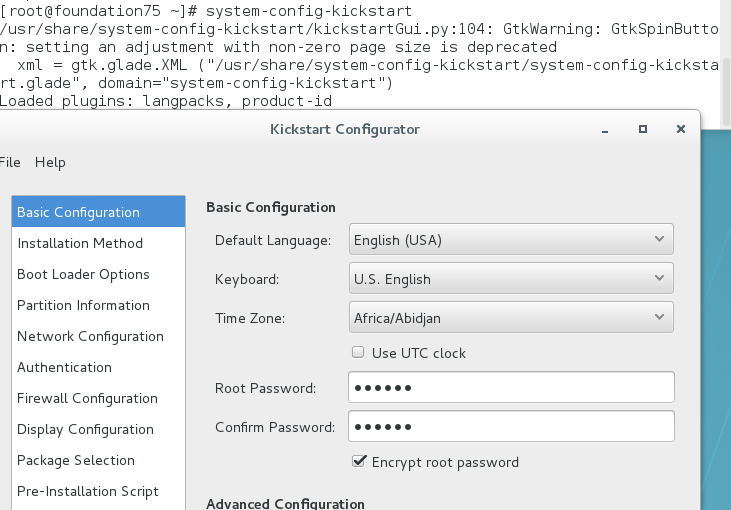Go to Partition Information section

[98, 305]
